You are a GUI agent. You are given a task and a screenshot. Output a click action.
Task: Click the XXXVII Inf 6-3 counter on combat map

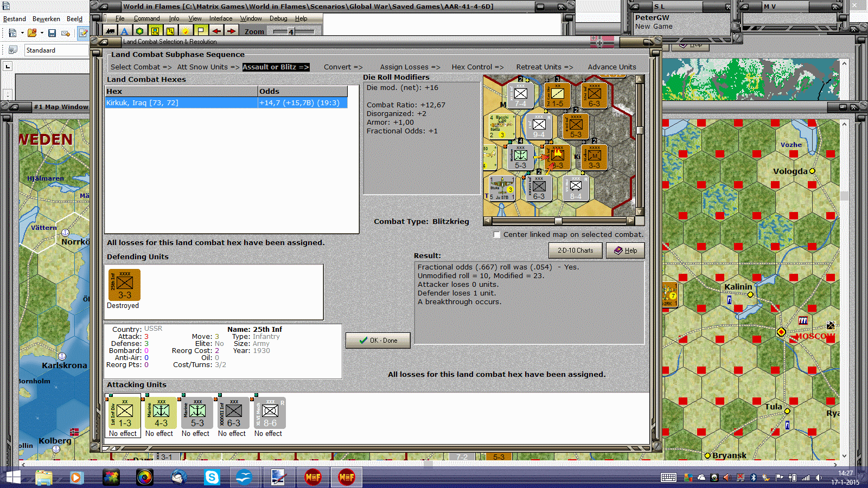pyautogui.click(x=539, y=188)
